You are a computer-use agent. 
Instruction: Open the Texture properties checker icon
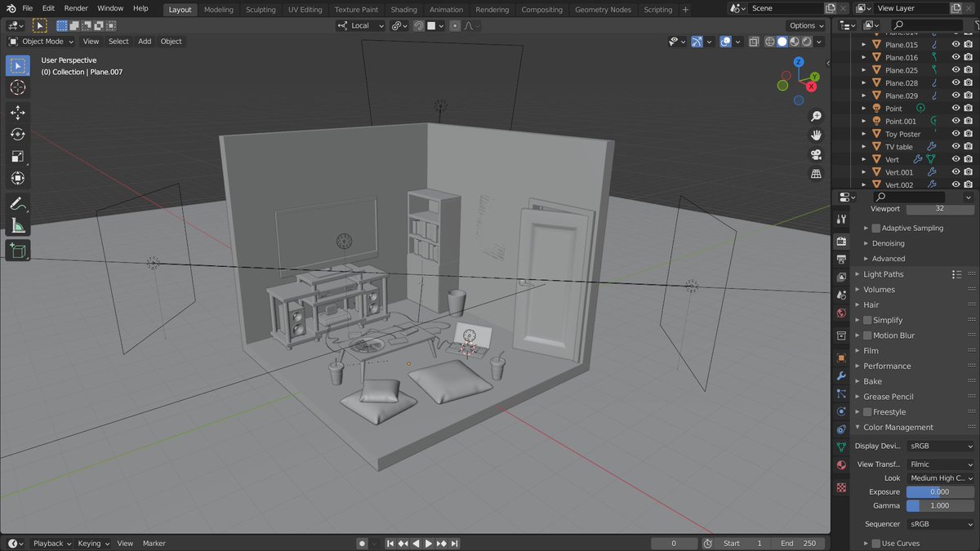click(841, 487)
